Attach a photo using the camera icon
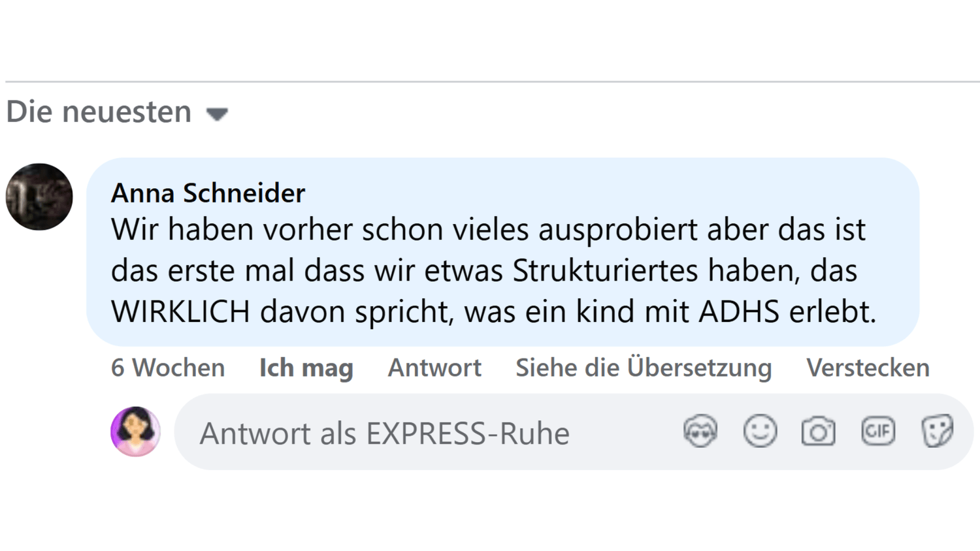Viewport: 980px width, 551px height. (818, 432)
